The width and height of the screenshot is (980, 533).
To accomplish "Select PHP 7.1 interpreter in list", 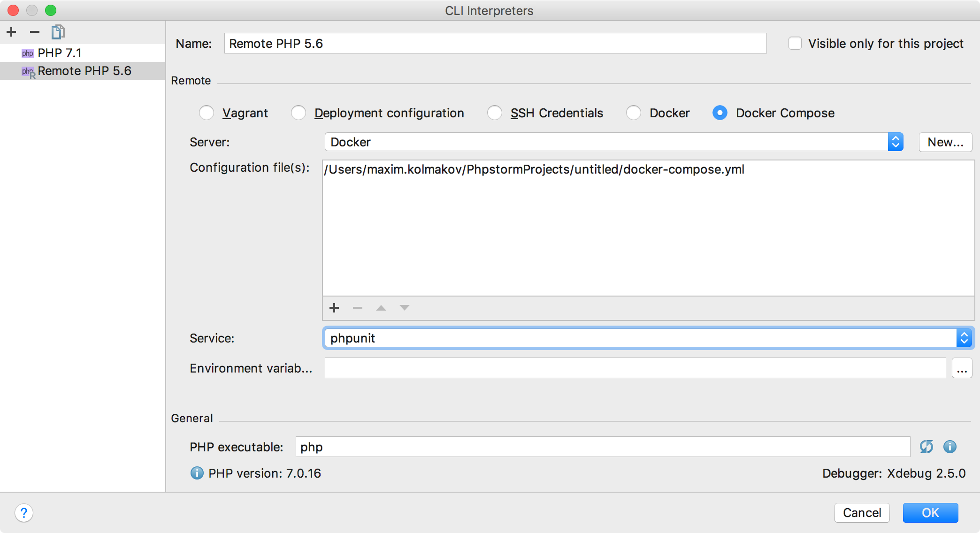I will [83, 53].
